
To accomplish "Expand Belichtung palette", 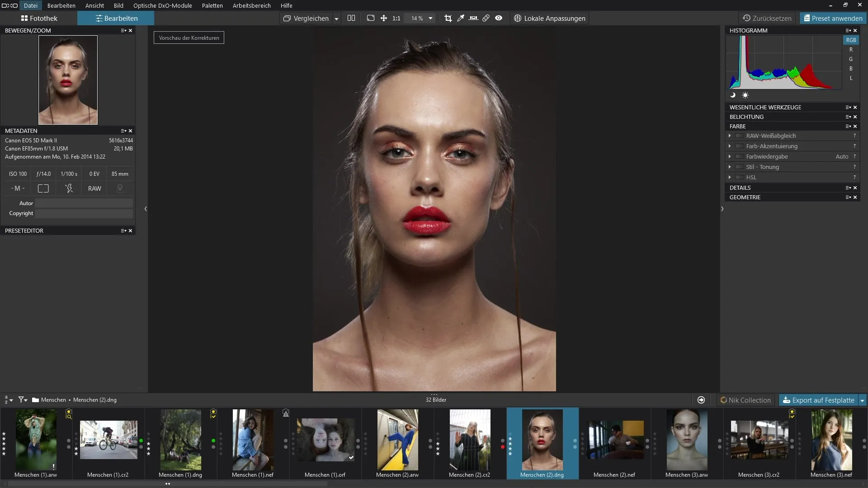I will (x=746, y=117).
